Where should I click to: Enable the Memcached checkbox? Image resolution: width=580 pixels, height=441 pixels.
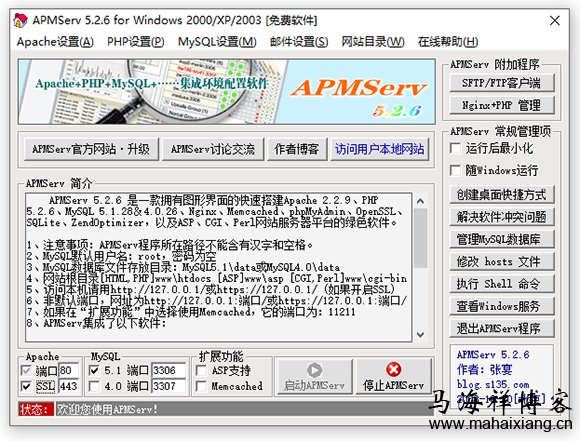click(x=201, y=387)
